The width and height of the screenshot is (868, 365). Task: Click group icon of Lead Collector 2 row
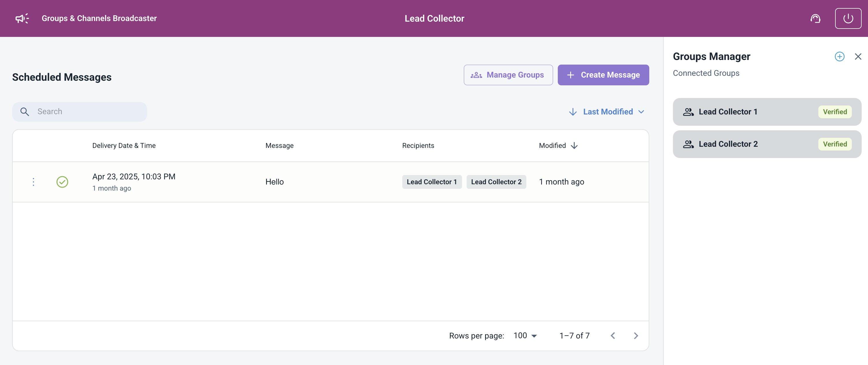pos(688,144)
